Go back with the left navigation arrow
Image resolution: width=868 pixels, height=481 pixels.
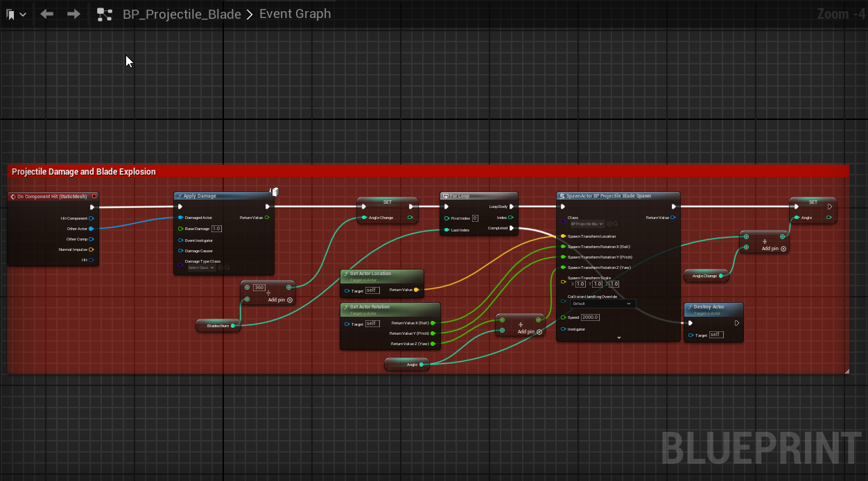[x=47, y=14]
